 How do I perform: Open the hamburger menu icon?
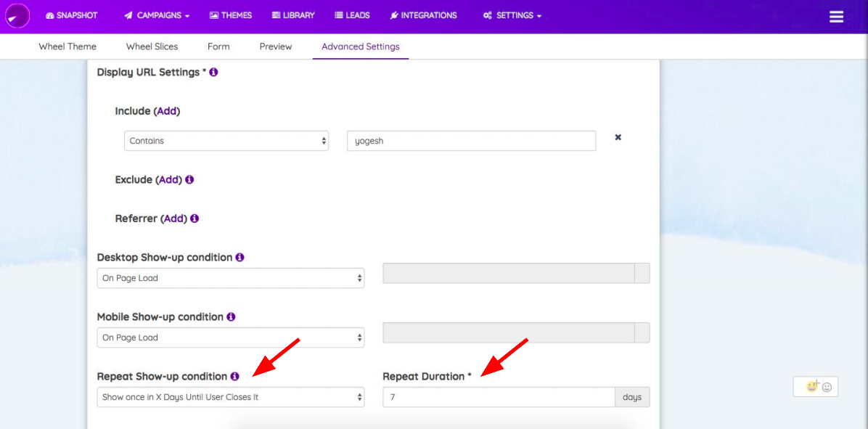[837, 17]
